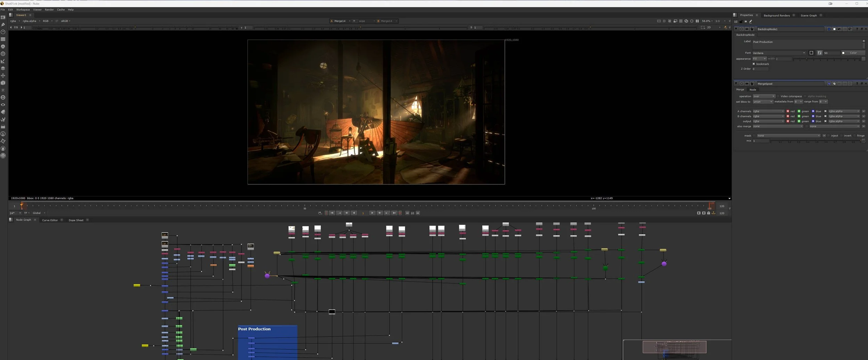Enable the Video colorspace checkbox
868x360 pixels.
coord(778,96)
